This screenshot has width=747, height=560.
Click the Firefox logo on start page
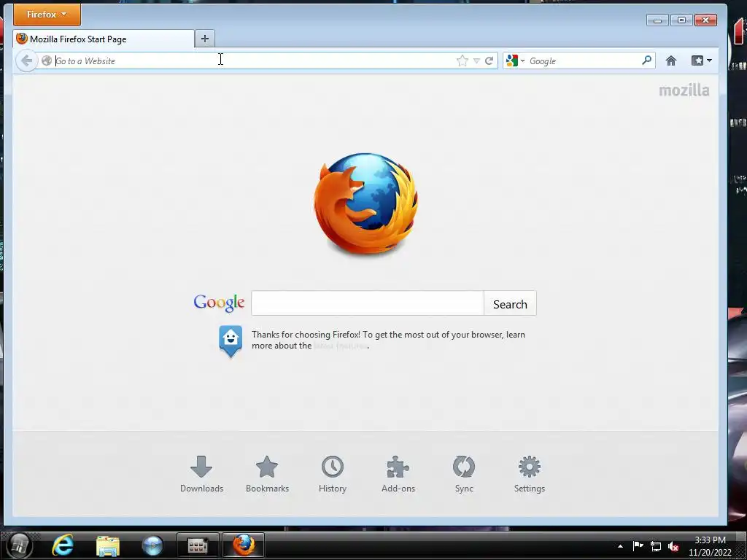click(x=366, y=203)
